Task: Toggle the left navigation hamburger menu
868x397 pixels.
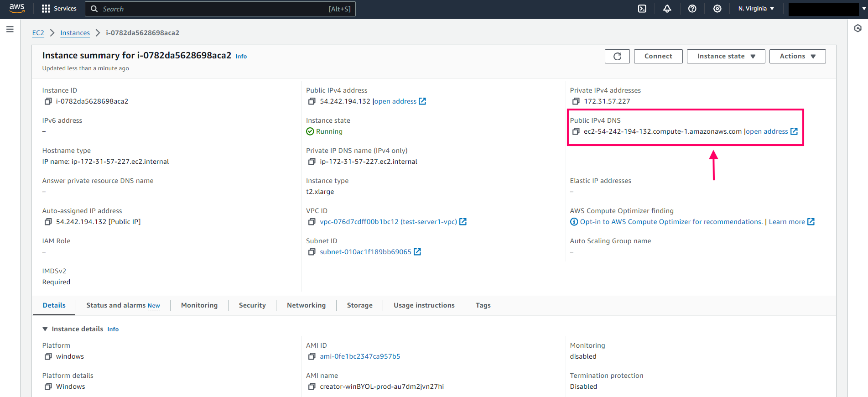Action: click(10, 29)
